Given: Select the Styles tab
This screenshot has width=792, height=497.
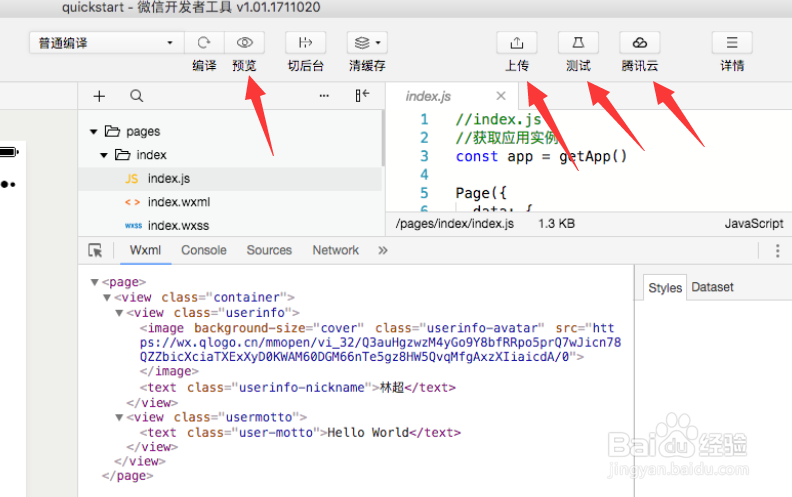Looking at the screenshot, I should (x=665, y=288).
